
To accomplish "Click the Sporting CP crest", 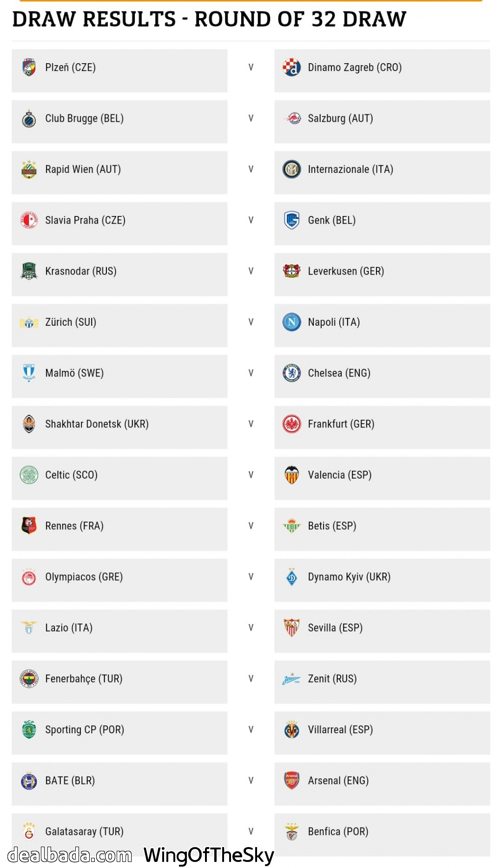I will 29,730.
